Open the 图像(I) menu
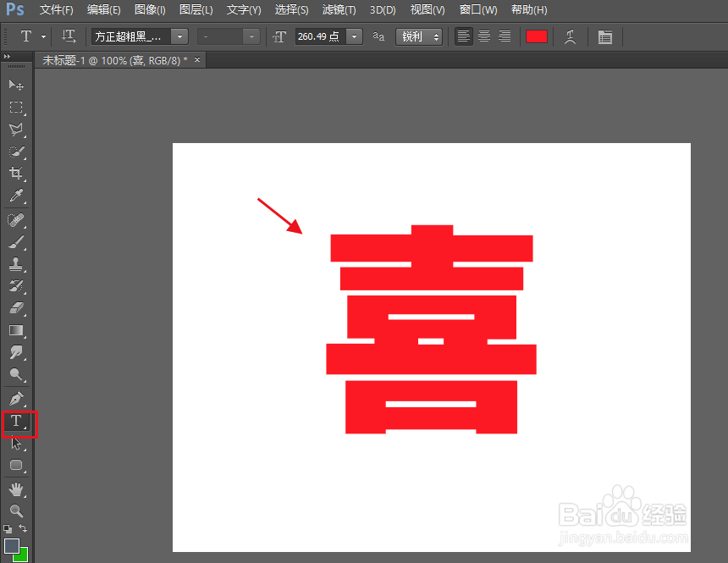 150,10
